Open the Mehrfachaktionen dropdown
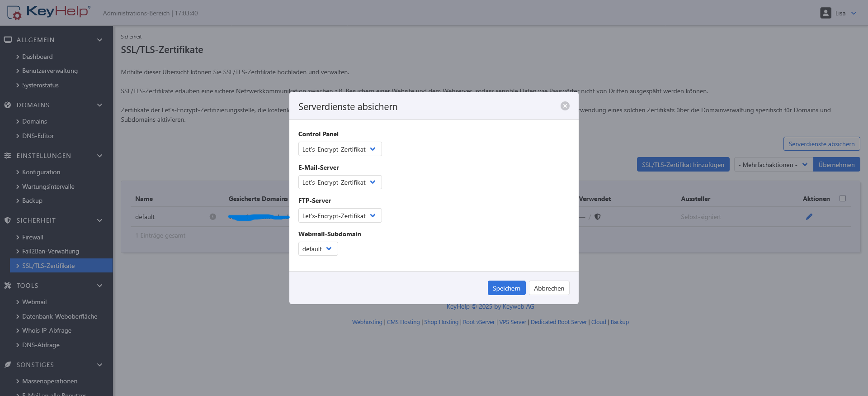The image size is (868, 396). tap(773, 165)
